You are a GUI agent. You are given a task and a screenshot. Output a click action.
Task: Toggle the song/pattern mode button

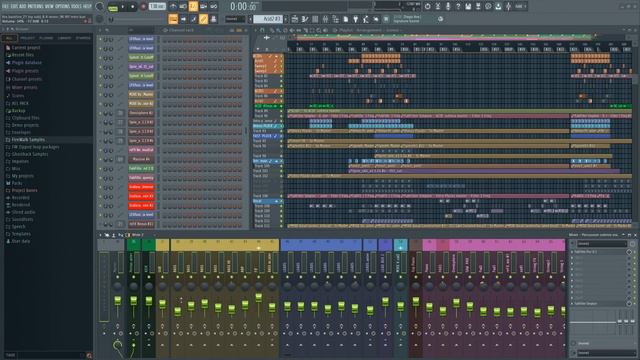(x=113, y=7)
